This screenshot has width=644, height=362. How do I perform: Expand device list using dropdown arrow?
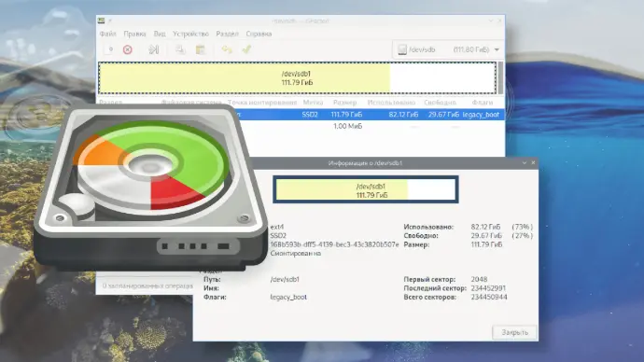tap(497, 49)
